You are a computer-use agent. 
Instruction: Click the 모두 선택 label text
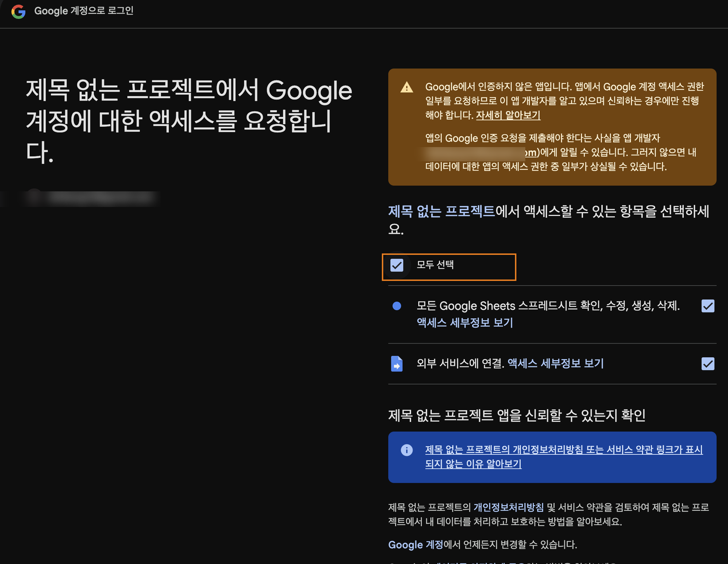(x=435, y=265)
